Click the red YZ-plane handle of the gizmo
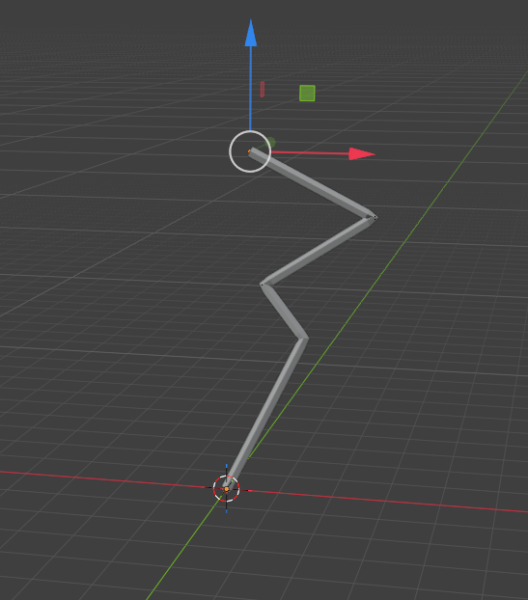The width and height of the screenshot is (528, 600). coord(262,89)
